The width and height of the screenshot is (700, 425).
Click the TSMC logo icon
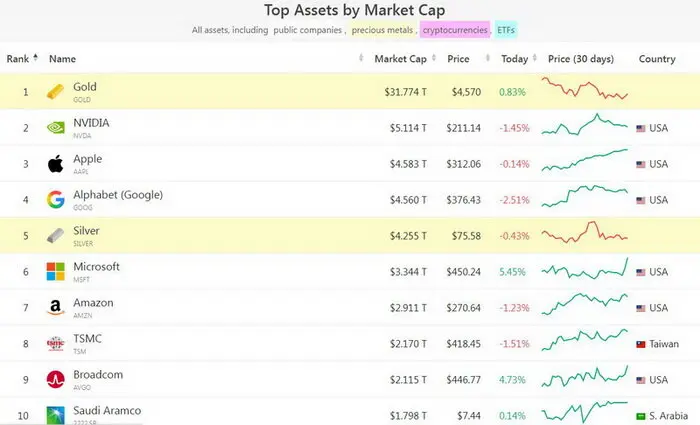(55, 344)
